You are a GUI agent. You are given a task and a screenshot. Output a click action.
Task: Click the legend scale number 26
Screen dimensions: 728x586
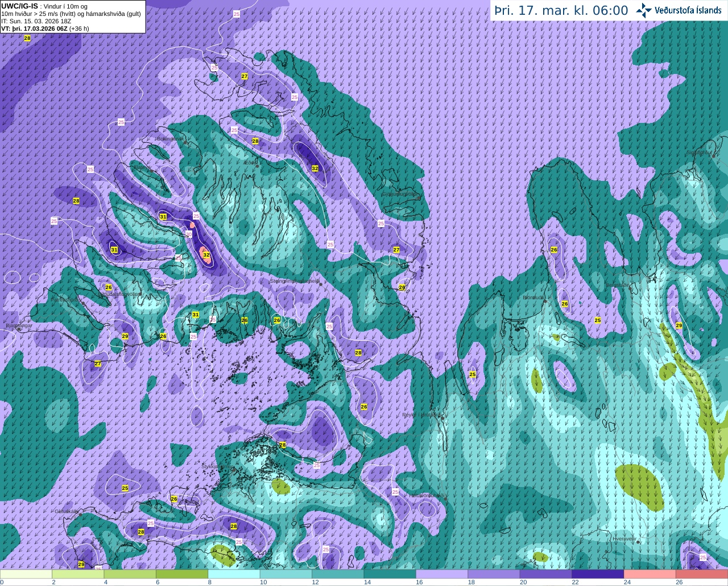pyautogui.click(x=679, y=582)
